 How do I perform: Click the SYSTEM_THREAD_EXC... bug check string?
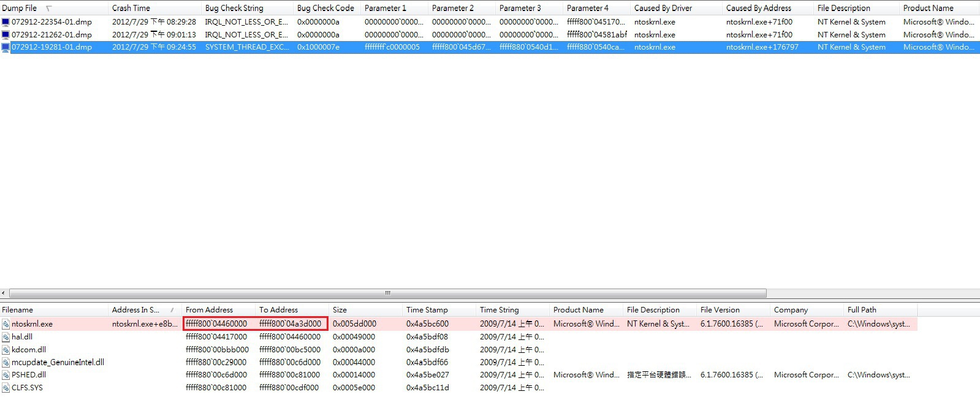point(247,47)
